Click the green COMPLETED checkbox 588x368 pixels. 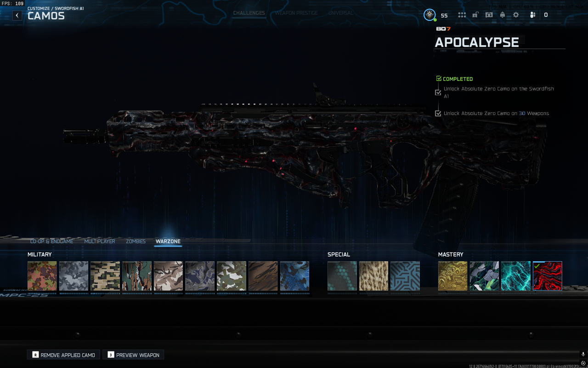pos(439,79)
